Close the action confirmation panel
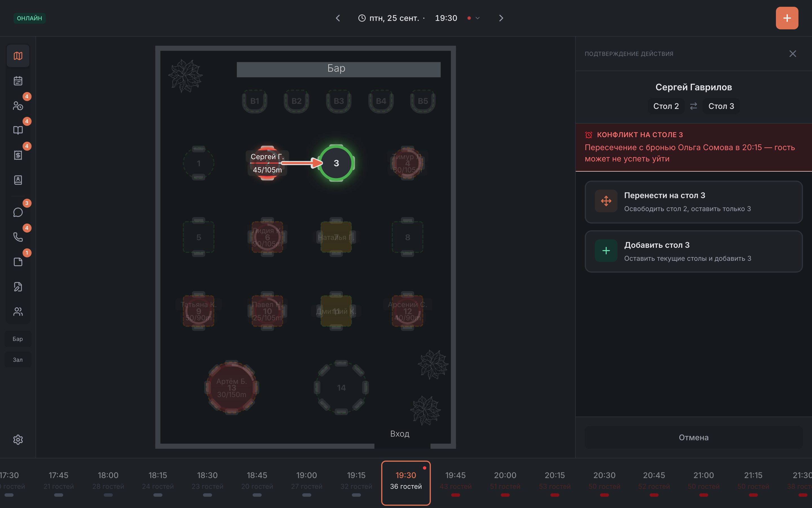Viewport: 812px width, 508px height. [x=793, y=54]
